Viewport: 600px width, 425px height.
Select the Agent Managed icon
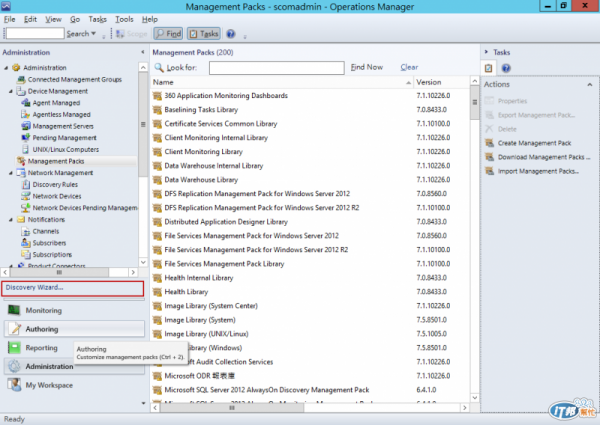[26, 103]
